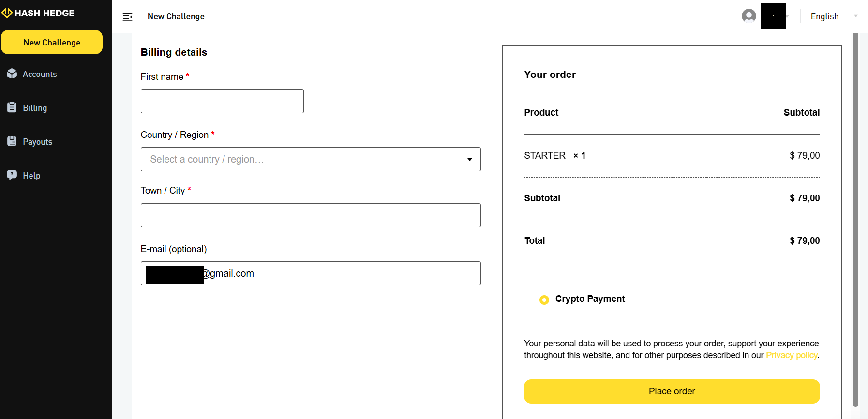This screenshot has height=419, width=868.
Task: Open Accounts from the sidebar
Action: coord(40,74)
